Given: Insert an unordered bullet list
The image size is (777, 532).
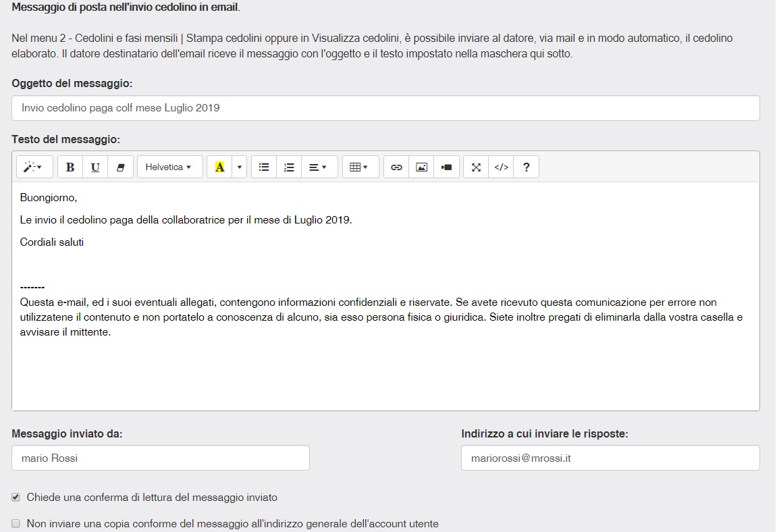Looking at the screenshot, I should coord(264,167).
